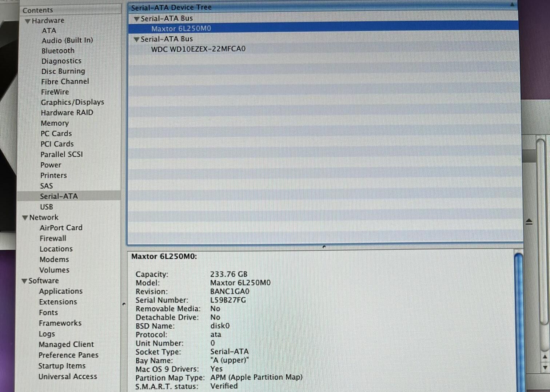
Task: Collapse the Software section triangle
Action: 24,281
